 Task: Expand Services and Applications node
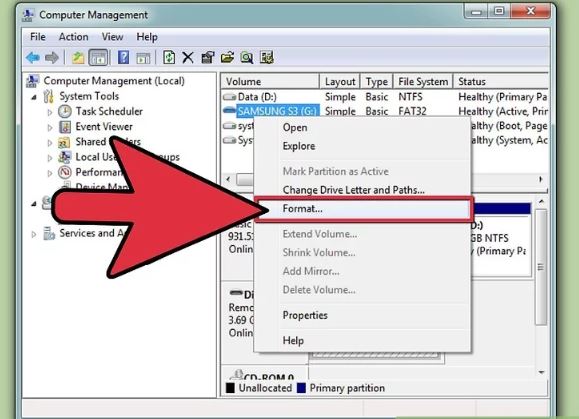[34, 234]
